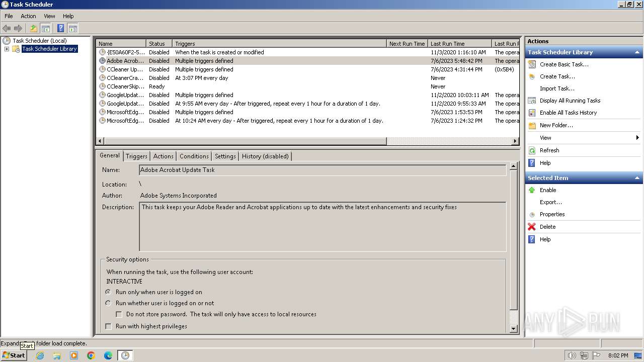The image size is (644, 362).
Task: Open the Action menu
Action: [x=28, y=16]
